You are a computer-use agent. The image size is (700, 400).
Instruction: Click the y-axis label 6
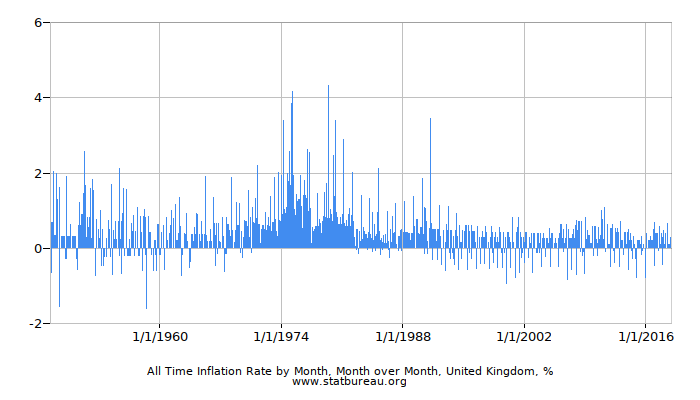38,22
